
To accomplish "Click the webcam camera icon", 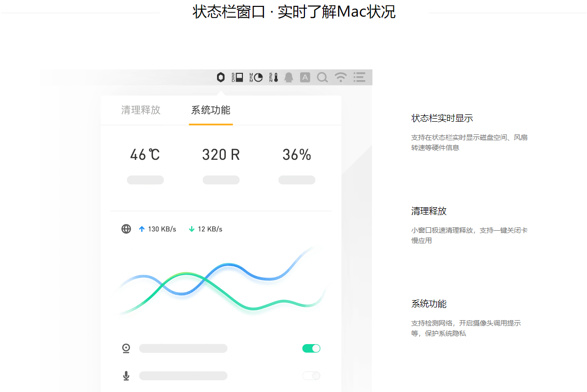I will (126, 348).
